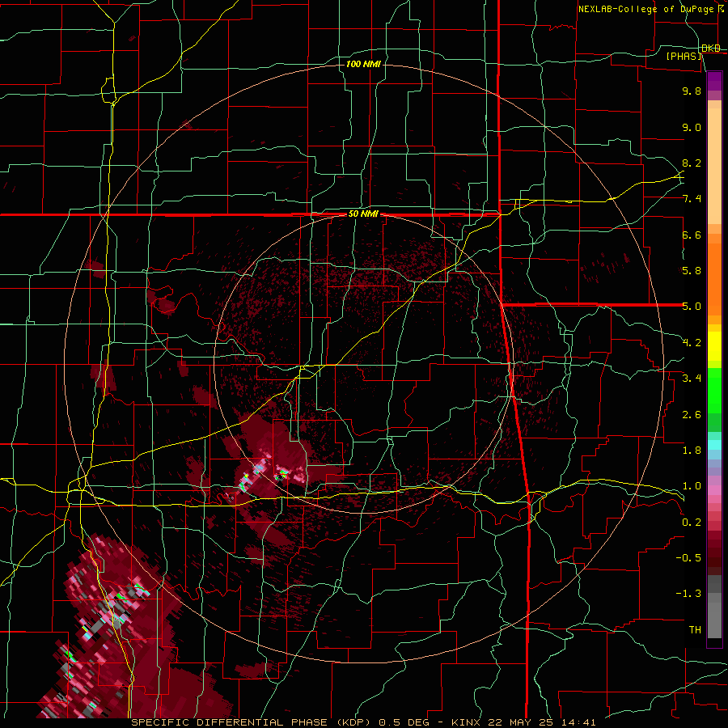This screenshot has width=728, height=728.
Task: Click the cyan band on the color scale
Action: tap(714, 444)
